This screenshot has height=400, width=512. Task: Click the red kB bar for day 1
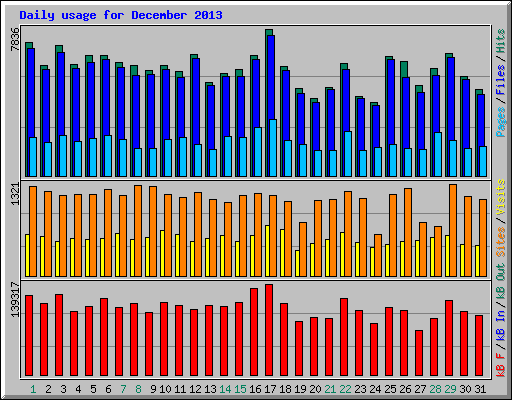[29, 336]
